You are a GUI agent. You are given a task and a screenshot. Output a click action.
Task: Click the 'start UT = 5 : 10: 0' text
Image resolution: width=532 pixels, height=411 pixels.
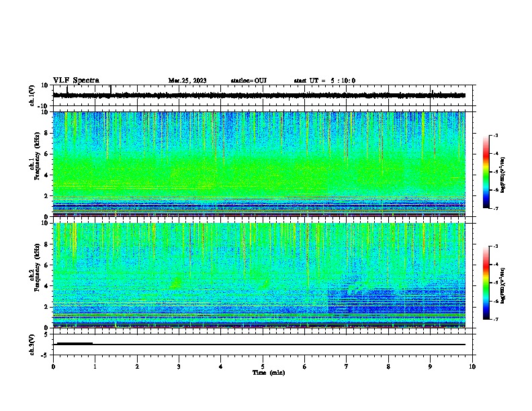tap(324, 81)
